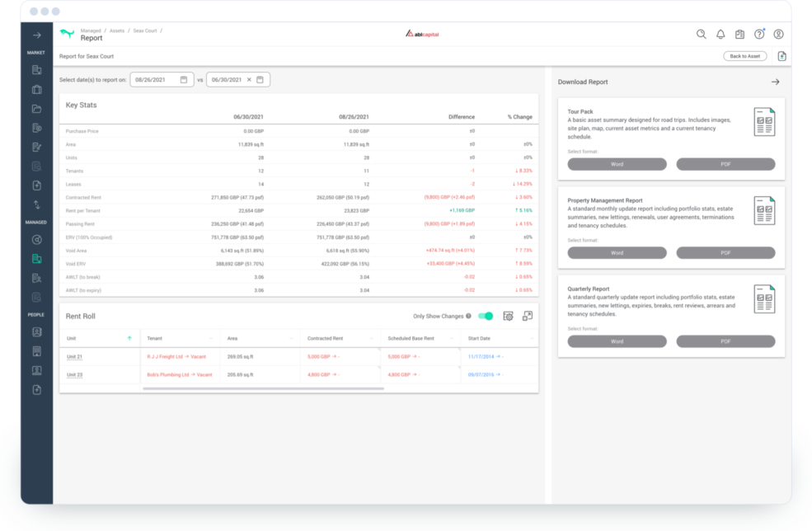Download Property Management Report as PDF
Viewport: 812px width, 531px height.
click(725, 253)
